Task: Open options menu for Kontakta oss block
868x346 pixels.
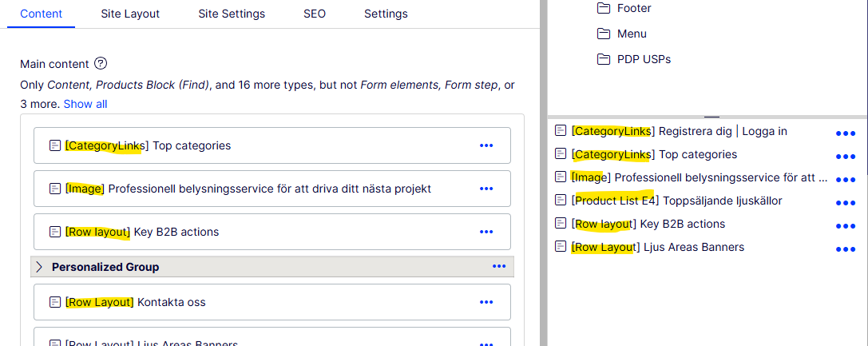Action: coord(486,302)
